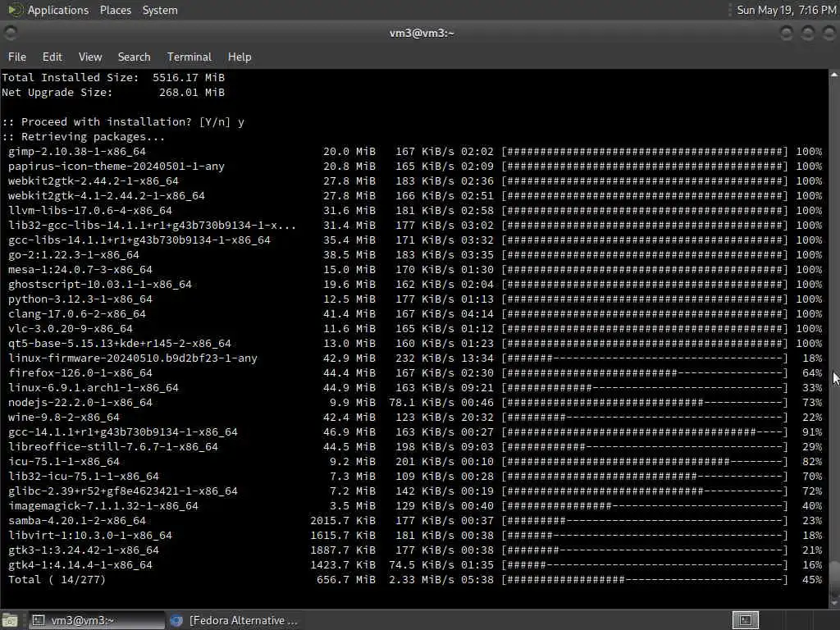Screen dimensions: 840x630
Task: Switch to vm3@vm3:~ taskbar window button
Action: (x=97, y=620)
